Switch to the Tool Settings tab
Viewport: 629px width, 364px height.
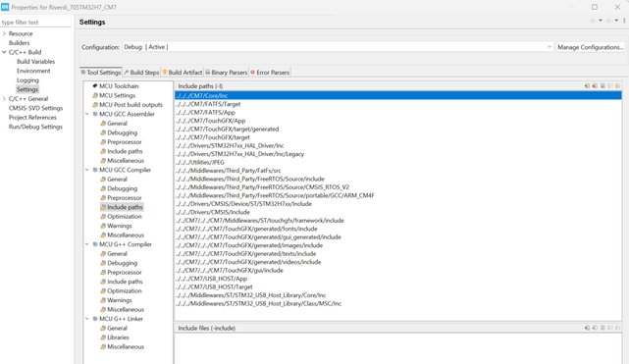point(101,73)
